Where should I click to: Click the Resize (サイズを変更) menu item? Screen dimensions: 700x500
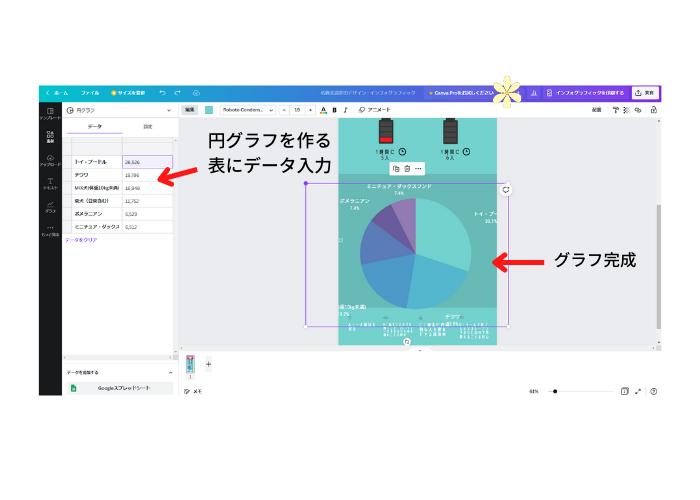click(x=128, y=93)
